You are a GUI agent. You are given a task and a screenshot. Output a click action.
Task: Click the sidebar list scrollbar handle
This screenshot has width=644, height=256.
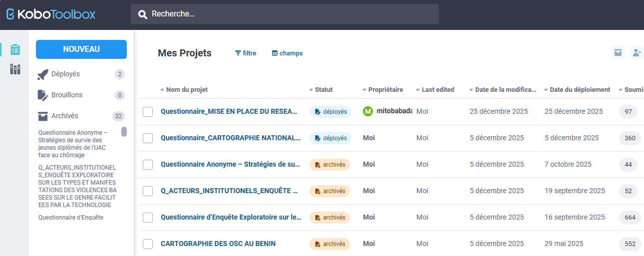[x=124, y=132]
